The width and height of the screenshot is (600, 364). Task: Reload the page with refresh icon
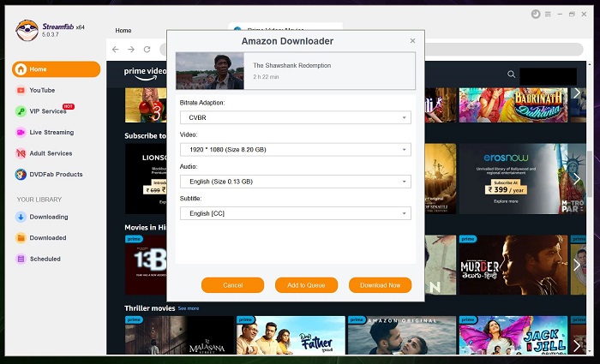click(x=147, y=50)
